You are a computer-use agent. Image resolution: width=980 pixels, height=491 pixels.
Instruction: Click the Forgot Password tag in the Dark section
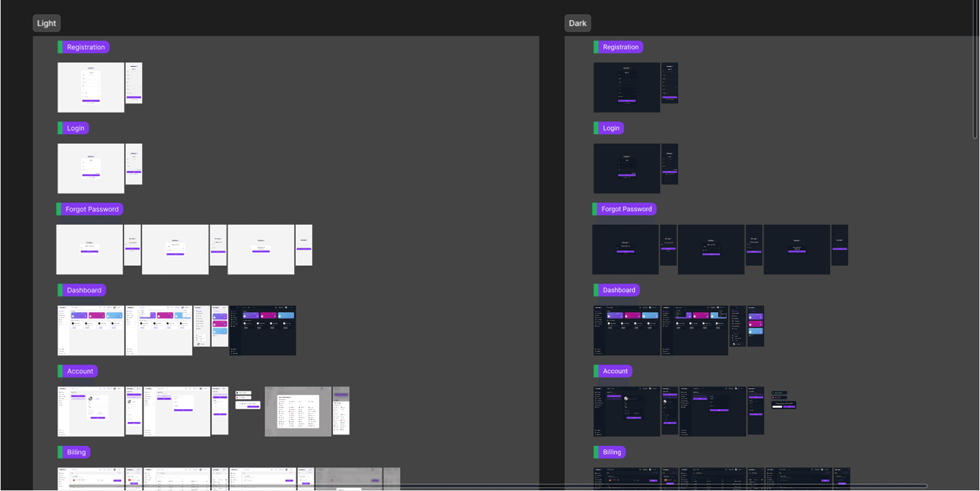coord(626,209)
